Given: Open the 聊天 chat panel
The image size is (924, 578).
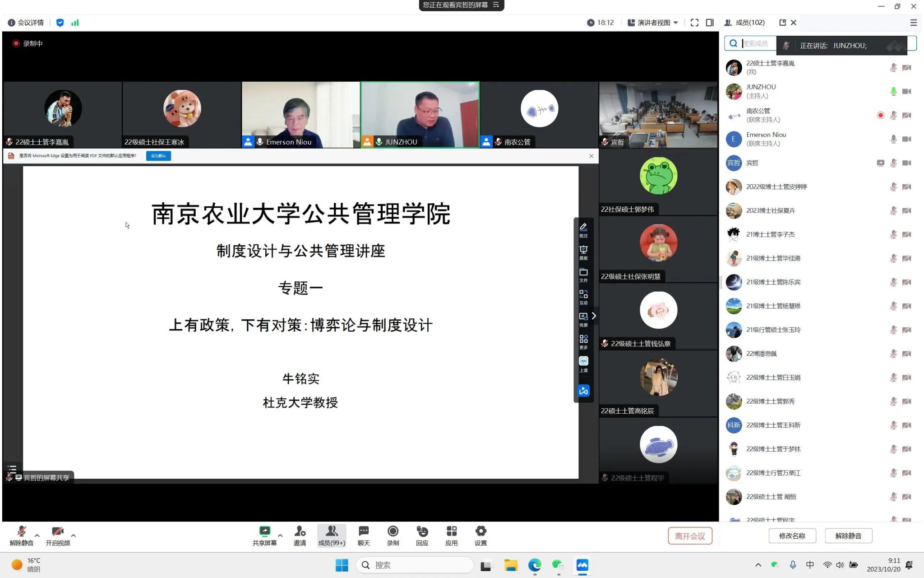Looking at the screenshot, I should [x=364, y=536].
